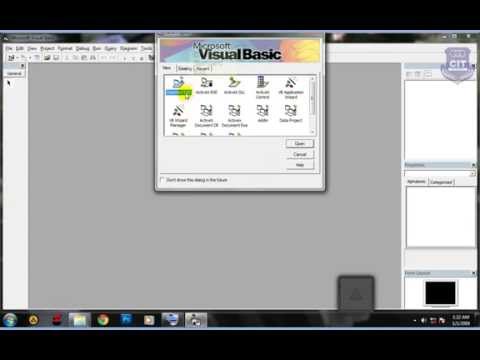Select the ActiveX DLL project type
This screenshot has width=480, height=360.
234,85
